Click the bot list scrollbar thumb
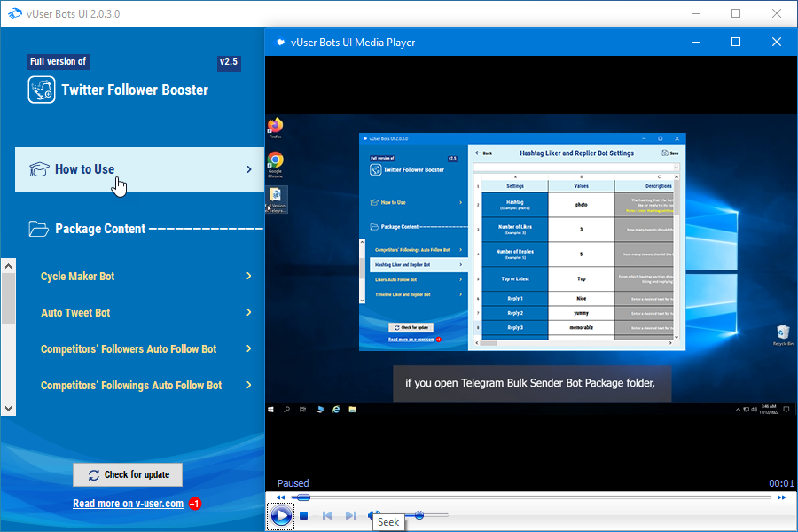This screenshot has height=532, width=798. [x=8, y=298]
